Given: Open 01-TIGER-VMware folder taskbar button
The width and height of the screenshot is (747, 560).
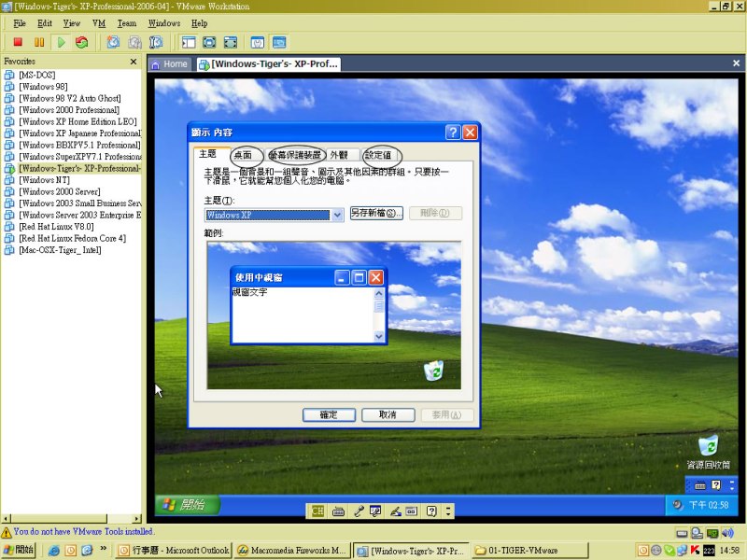Looking at the screenshot, I should [x=530, y=551].
